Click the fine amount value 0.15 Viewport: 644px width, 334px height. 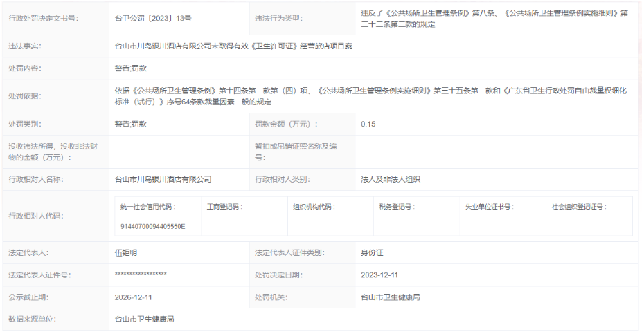[368, 124]
